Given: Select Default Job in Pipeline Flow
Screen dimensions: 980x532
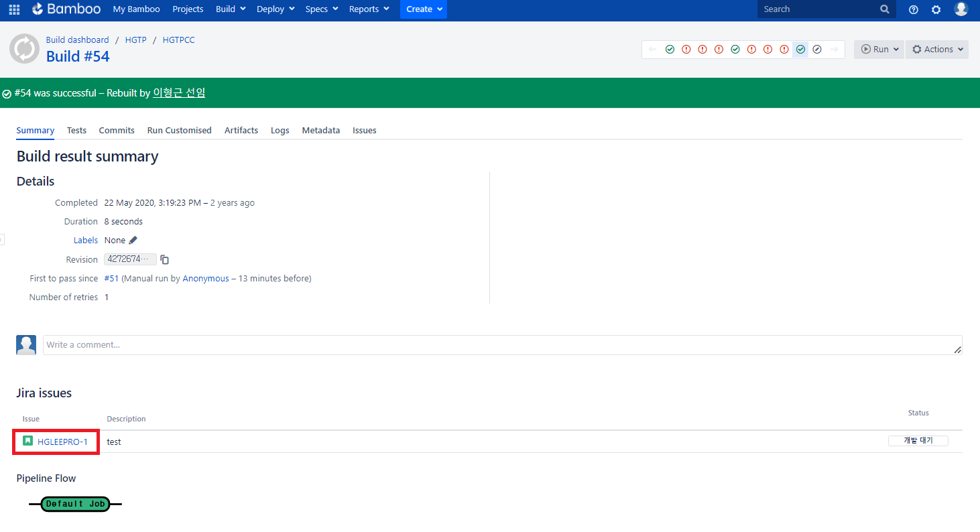Looking at the screenshot, I should pyautogui.click(x=75, y=504).
